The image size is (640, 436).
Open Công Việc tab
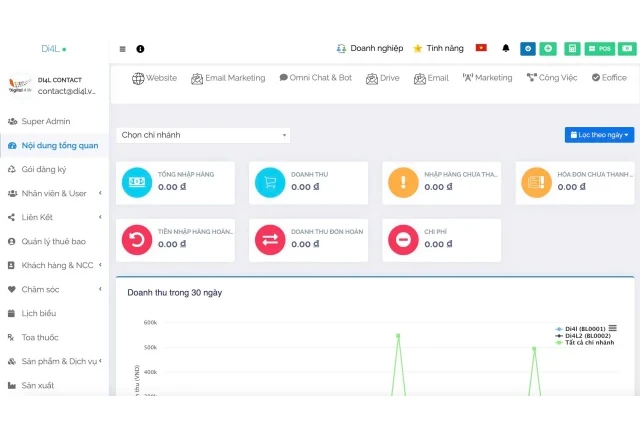(x=552, y=78)
